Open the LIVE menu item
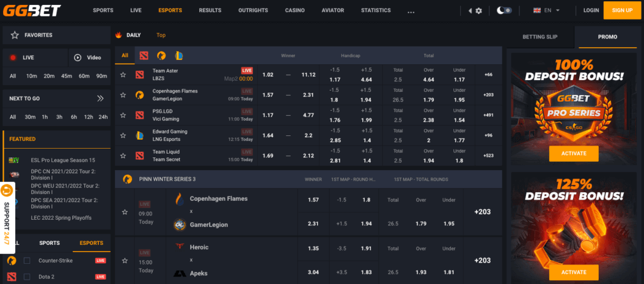Viewport: 644px width, 284px height. pos(136,10)
